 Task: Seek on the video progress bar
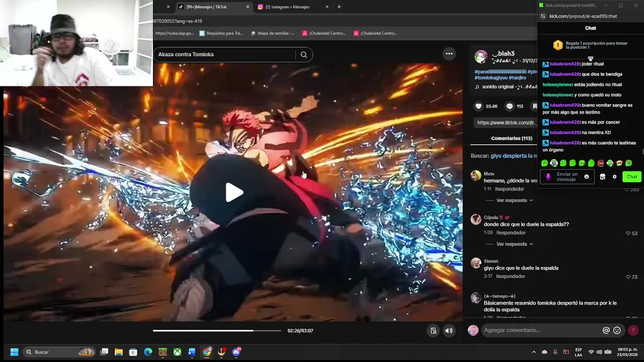click(217, 330)
